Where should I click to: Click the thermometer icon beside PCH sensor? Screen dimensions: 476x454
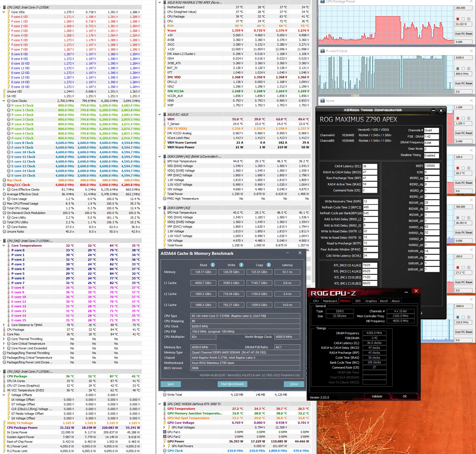pyautogui.click(x=165, y=26)
